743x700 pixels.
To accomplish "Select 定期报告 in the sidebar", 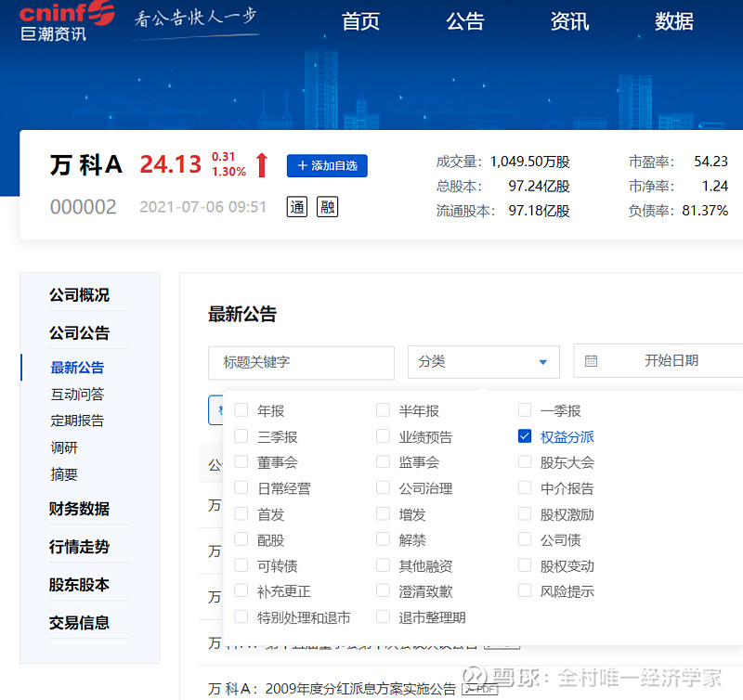I will pyautogui.click(x=77, y=421).
